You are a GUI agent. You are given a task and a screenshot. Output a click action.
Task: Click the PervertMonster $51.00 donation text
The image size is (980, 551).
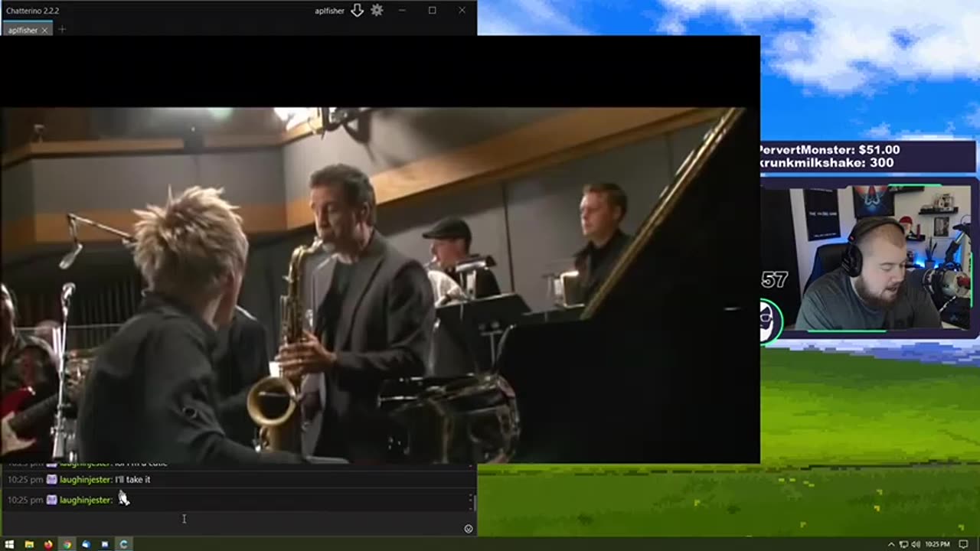pos(829,150)
